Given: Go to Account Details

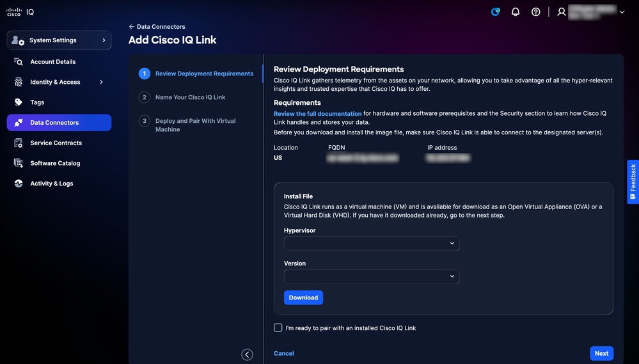Looking at the screenshot, I should (x=53, y=61).
